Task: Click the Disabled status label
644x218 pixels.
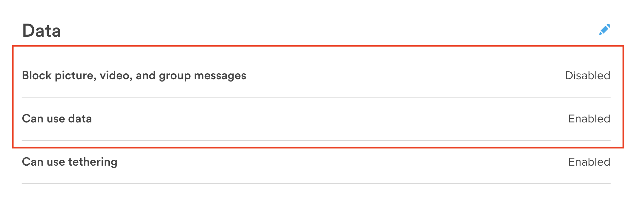Action: coord(587,75)
